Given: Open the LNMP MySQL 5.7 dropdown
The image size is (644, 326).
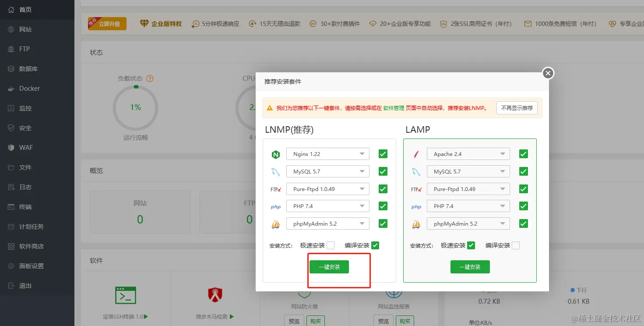Looking at the screenshot, I should (x=328, y=171).
